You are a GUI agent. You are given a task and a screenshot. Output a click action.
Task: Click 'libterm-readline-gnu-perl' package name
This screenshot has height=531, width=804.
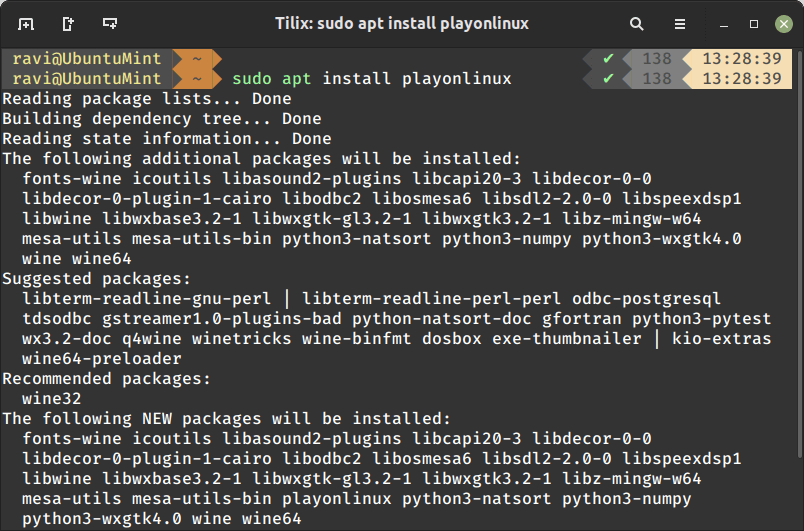pos(146,298)
